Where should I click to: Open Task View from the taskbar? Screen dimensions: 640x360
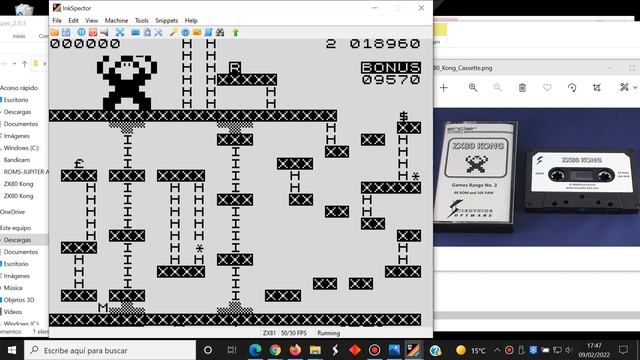pyautogui.click(x=231, y=350)
